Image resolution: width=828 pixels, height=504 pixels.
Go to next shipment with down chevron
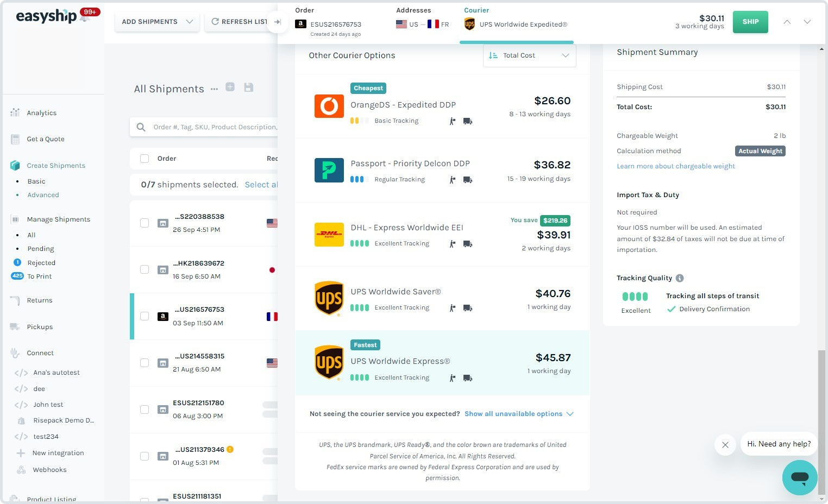click(807, 22)
